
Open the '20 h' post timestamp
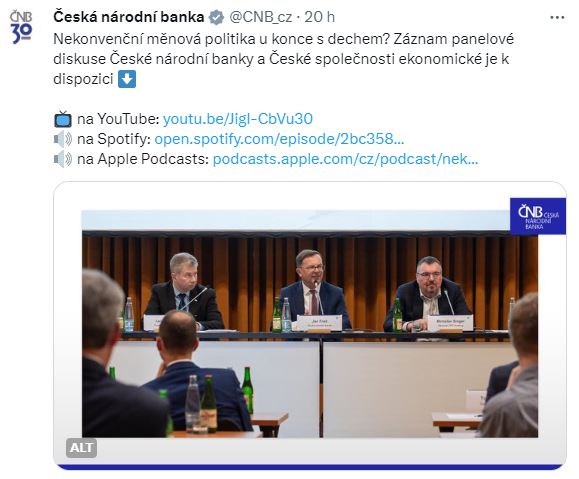coord(320,17)
